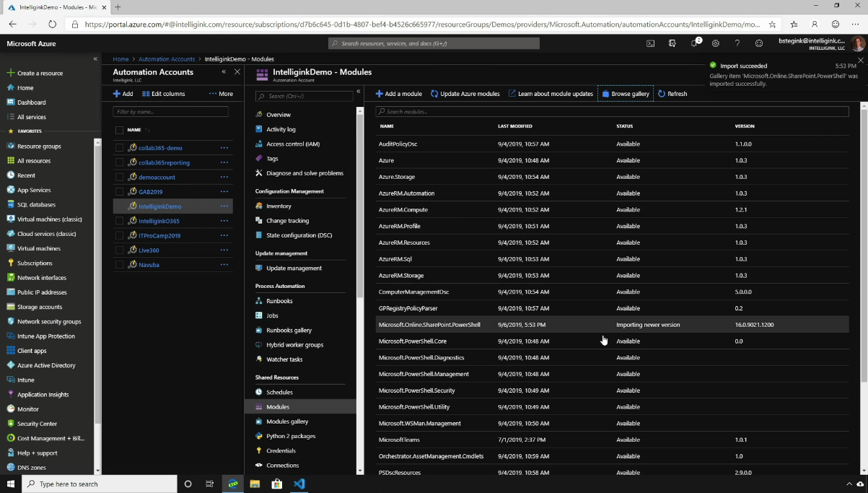
Task: Collapse the Automation Accounts blade
Action: click(224, 72)
